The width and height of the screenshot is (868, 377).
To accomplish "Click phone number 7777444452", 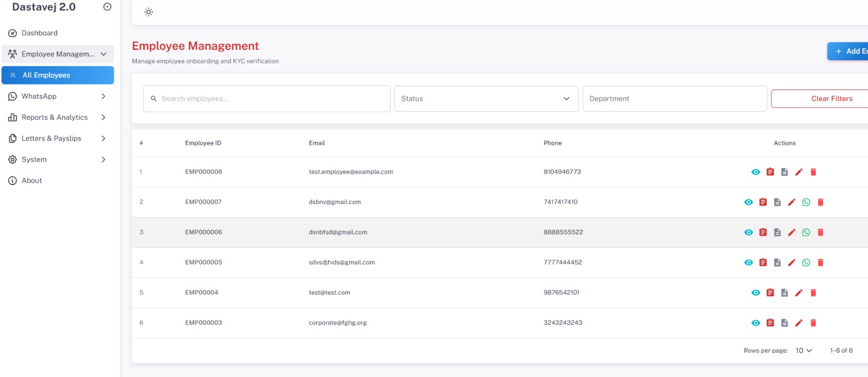I will click(x=563, y=262).
